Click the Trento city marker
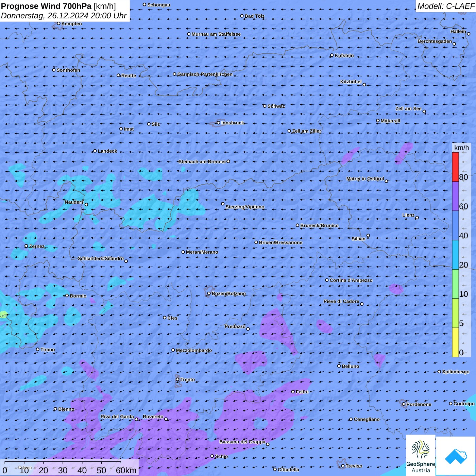Image resolution: width=476 pixels, height=476 pixels. click(x=177, y=379)
